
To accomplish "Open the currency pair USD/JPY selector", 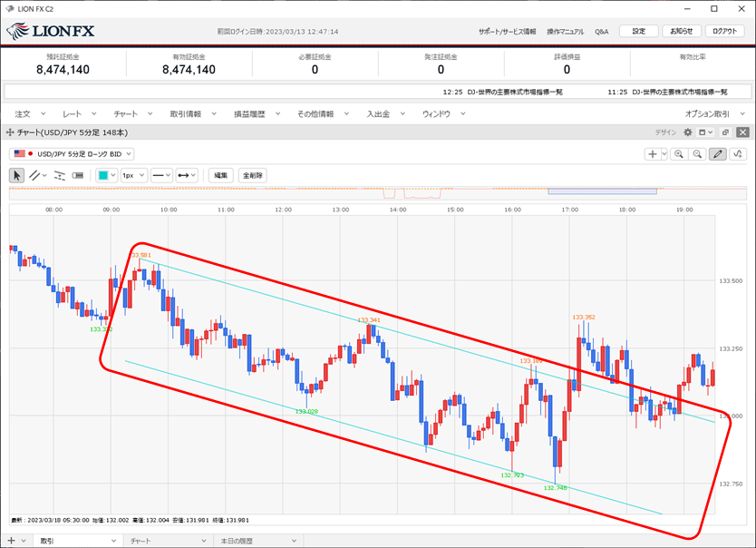I will (72, 154).
